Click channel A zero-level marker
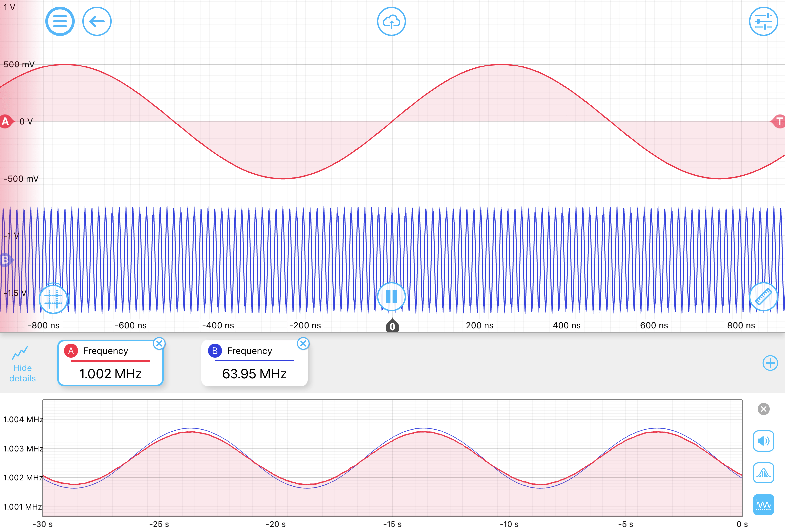This screenshot has height=532, width=785. pyautogui.click(x=6, y=121)
